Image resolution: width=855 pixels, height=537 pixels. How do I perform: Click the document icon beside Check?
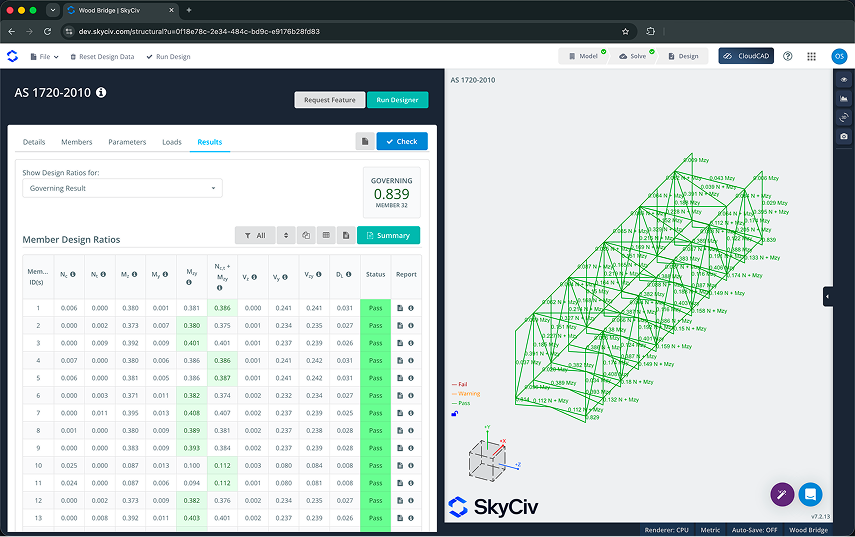point(365,141)
